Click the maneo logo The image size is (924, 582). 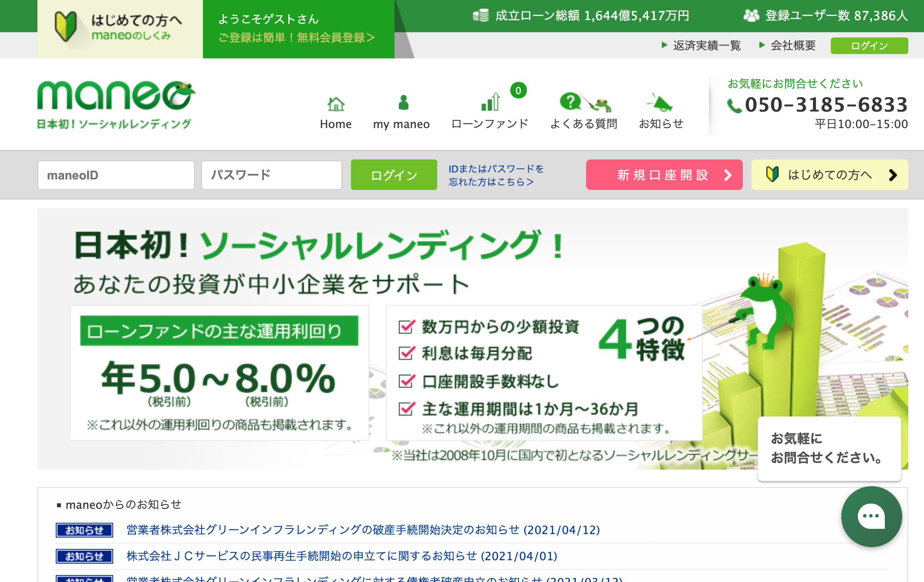116,105
